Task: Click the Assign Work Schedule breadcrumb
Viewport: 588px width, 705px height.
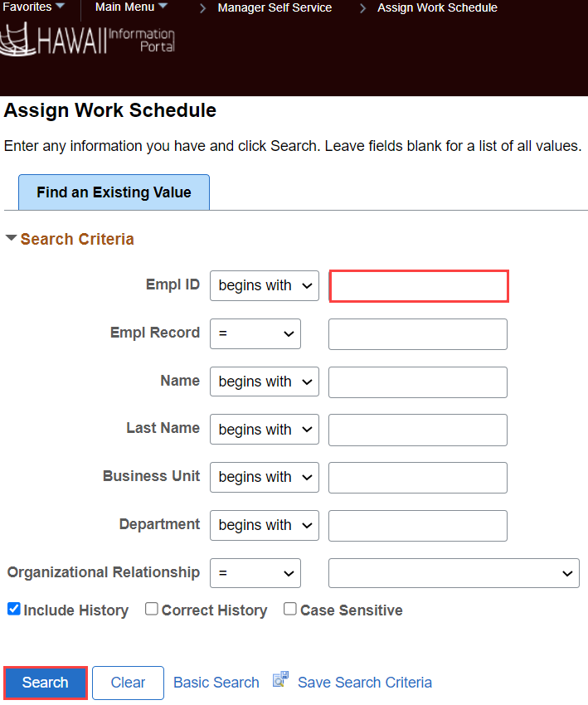Action: [437, 7]
